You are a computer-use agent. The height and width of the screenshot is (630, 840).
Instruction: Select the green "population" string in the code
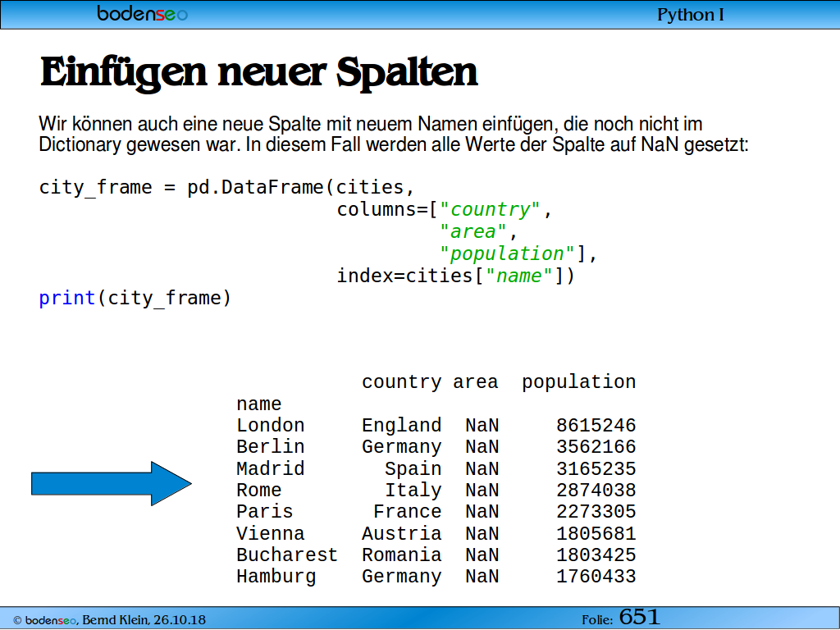[x=507, y=253]
